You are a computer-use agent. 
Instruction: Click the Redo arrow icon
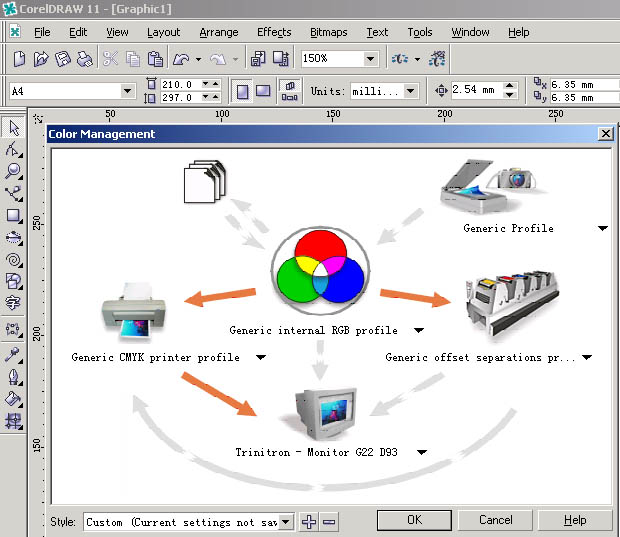(x=218, y=59)
